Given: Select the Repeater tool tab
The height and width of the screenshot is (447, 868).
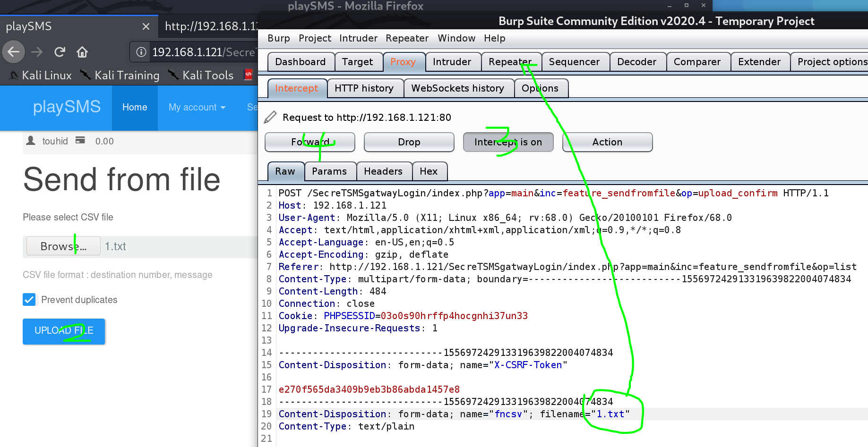Looking at the screenshot, I should tap(510, 62).
